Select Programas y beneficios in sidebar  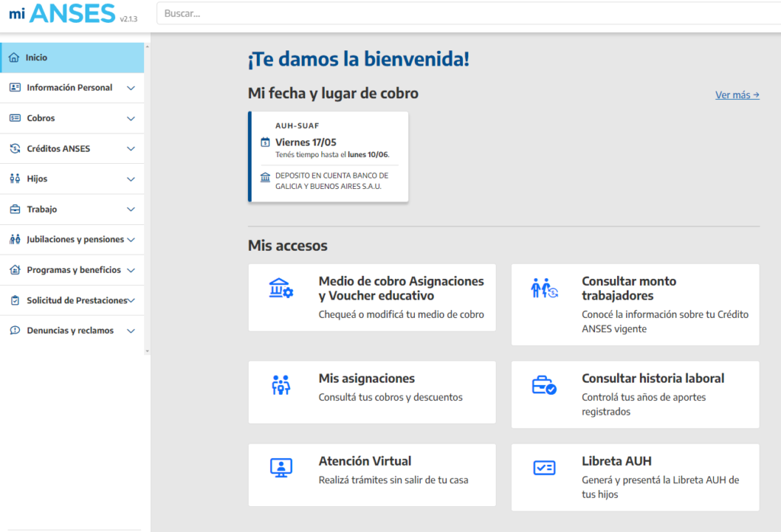72,270
